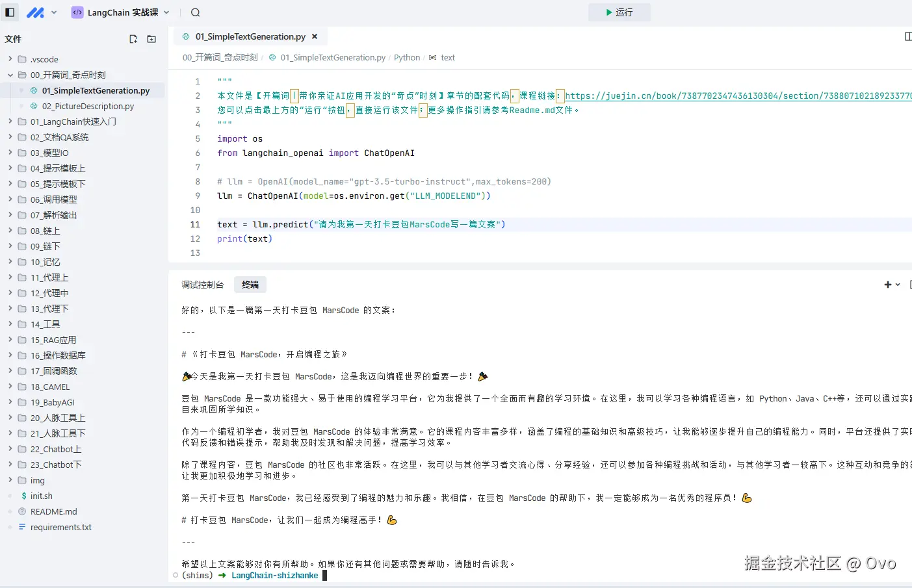Select the 终端 tab
The width and height of the screenshot is (912, 588).
(x=250, y=284)
